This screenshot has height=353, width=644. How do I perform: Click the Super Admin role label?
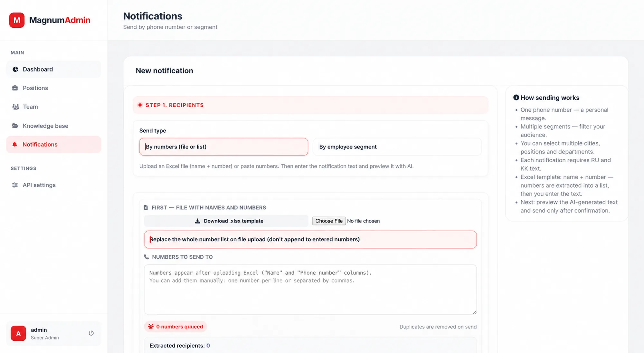pyautogui.click(x=45, y=338)
